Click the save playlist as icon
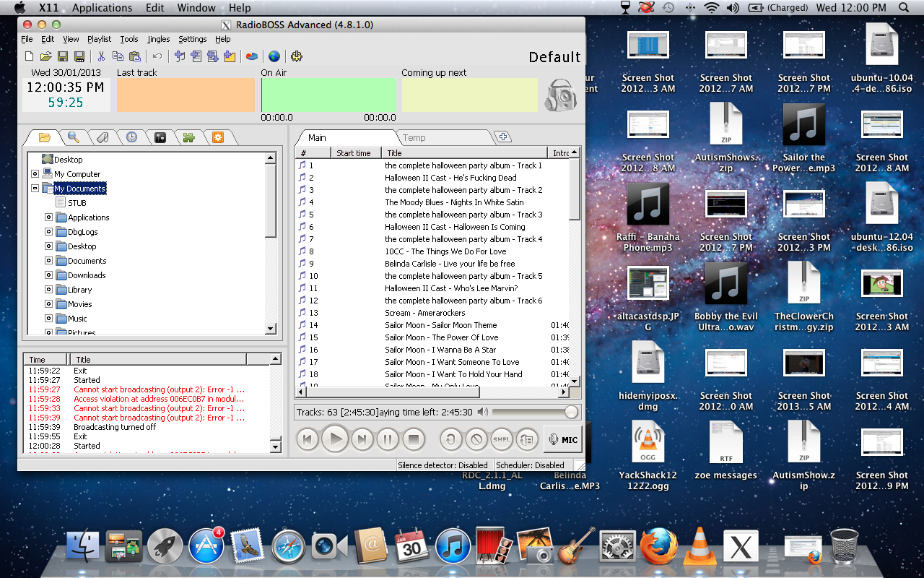 pos(79,56)
